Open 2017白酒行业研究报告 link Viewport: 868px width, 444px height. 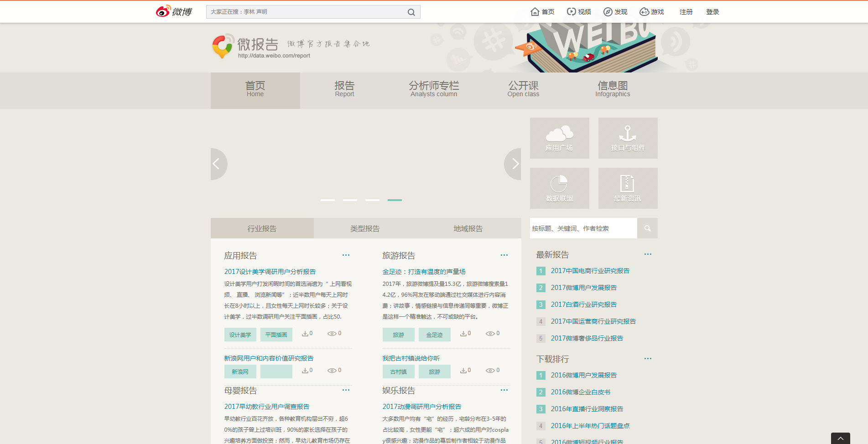[x=584, y=305]
